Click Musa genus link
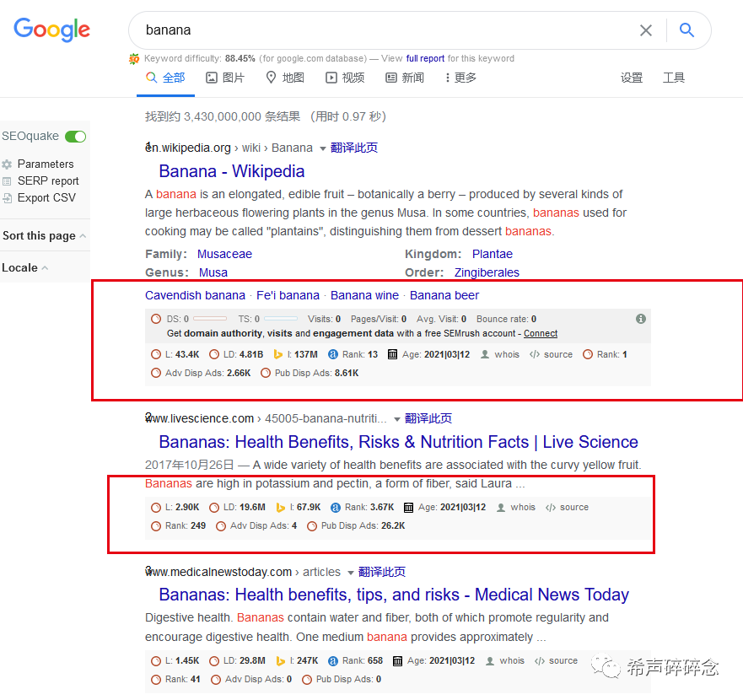The image size is (743, 700). coord(213,273)
